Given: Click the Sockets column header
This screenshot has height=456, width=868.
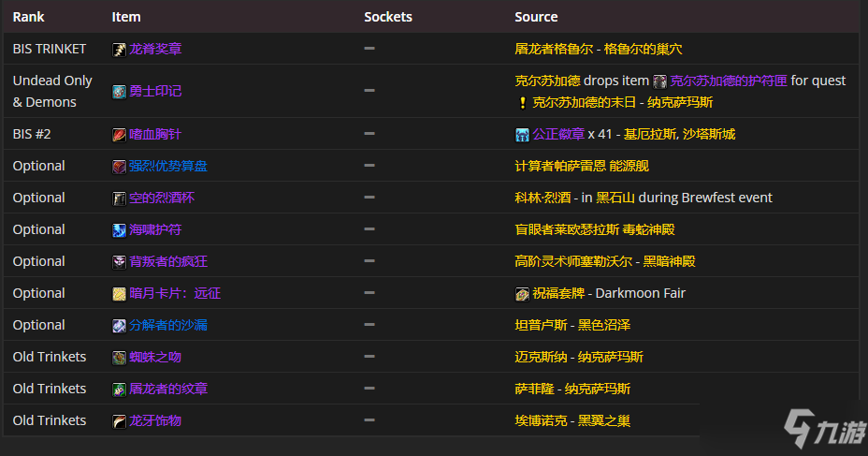Looking at the screenshot, I should 388,17.
